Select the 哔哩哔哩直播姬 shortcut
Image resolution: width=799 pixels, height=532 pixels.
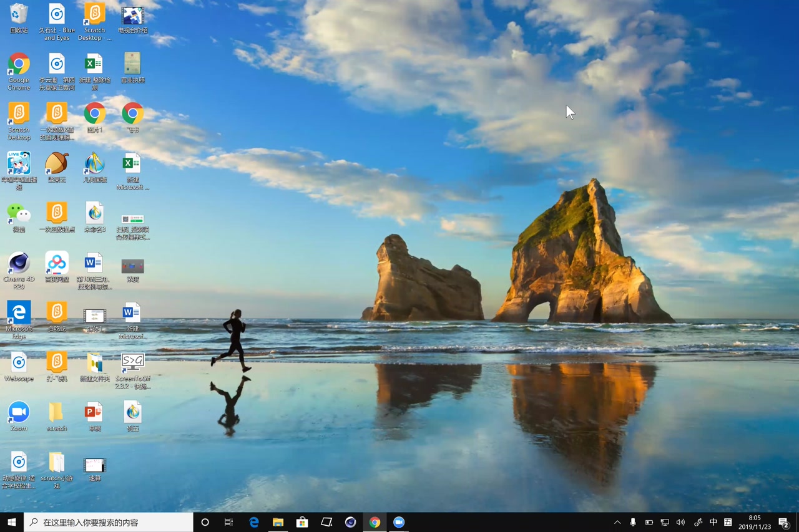pos(19,171)
